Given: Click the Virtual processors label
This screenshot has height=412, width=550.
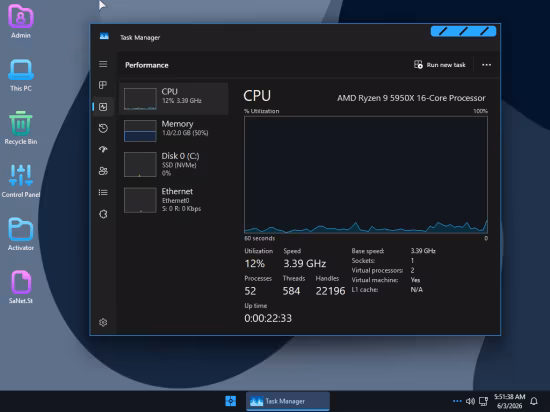Looking at the screenshot, I should (377, 270).
